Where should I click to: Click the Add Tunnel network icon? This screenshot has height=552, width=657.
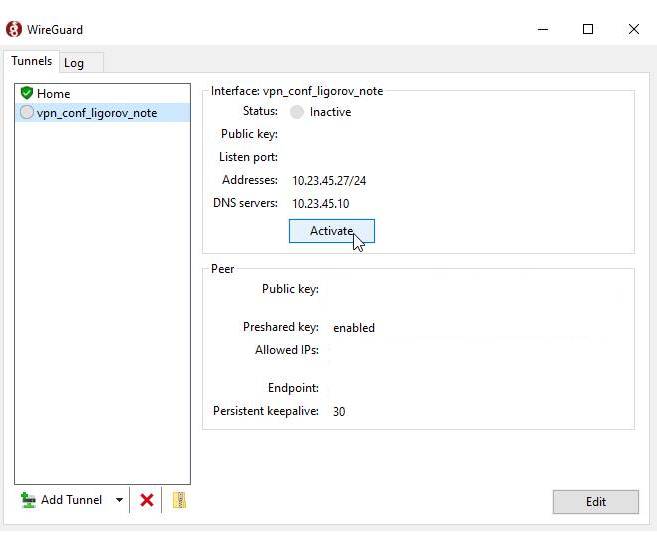click(x=28, y=500)
